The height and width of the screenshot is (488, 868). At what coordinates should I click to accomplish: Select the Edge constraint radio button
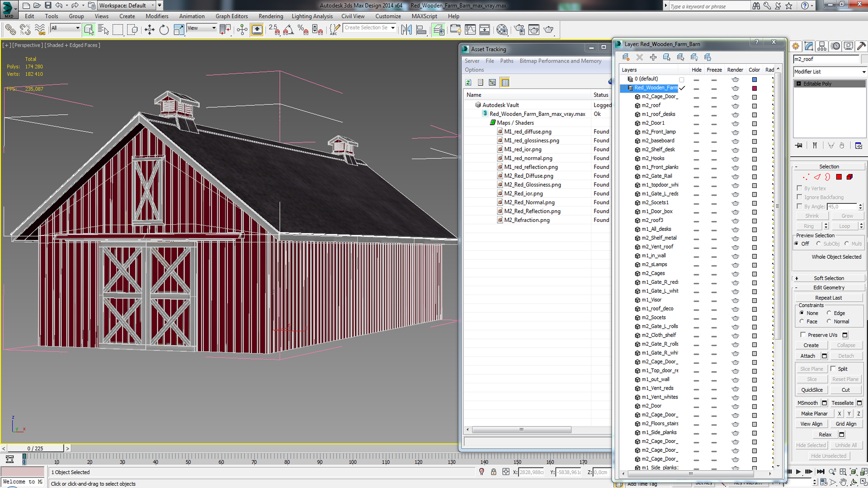[x=829, y=313]
